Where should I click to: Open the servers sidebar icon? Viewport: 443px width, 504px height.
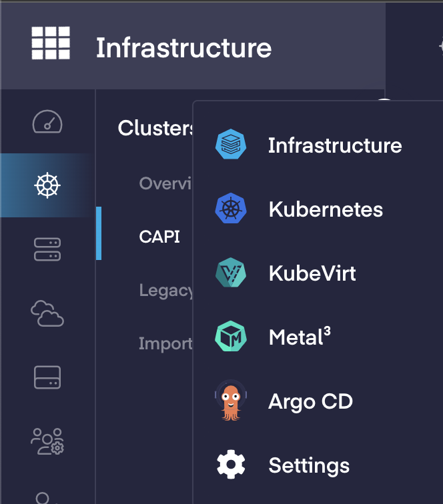pos(47,249)
